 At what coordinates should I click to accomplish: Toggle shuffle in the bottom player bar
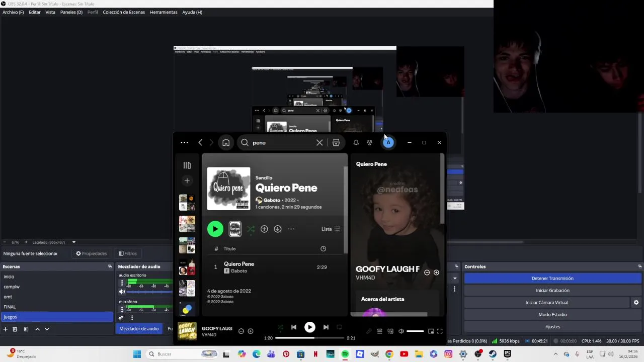[x=280, y=327]
